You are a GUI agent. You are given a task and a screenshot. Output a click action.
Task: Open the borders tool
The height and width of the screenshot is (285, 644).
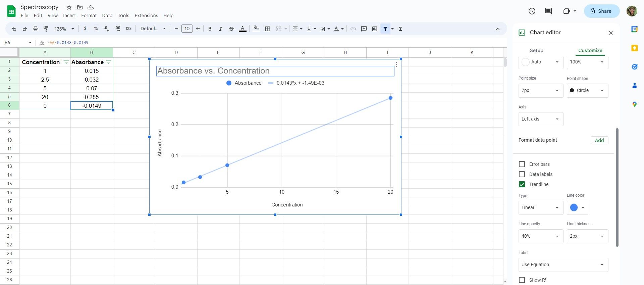point(268,29)
